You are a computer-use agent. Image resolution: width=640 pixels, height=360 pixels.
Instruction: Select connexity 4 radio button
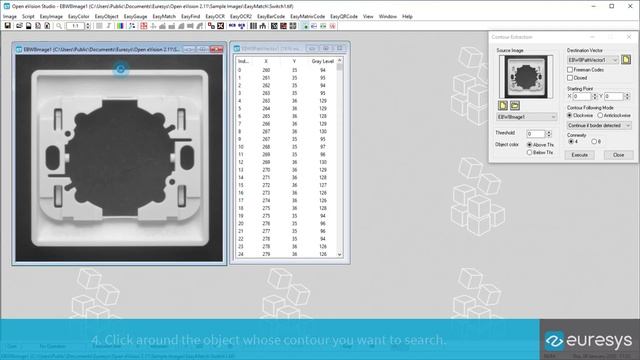[x=571, y=142]
